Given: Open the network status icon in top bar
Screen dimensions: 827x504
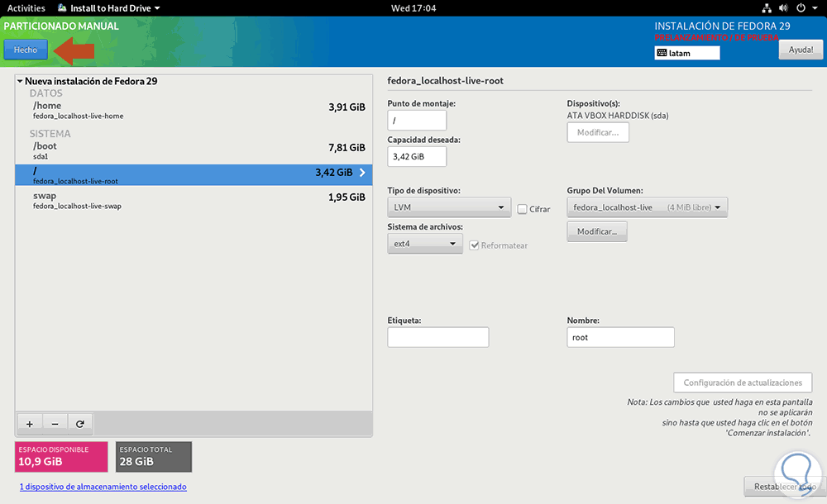Looking at the screenshot, I should tap(767, 8).
